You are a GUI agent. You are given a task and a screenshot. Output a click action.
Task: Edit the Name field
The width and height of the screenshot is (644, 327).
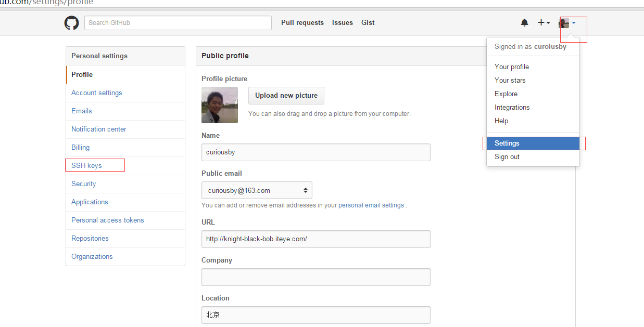pyautogui.click(x=316, y=152)
